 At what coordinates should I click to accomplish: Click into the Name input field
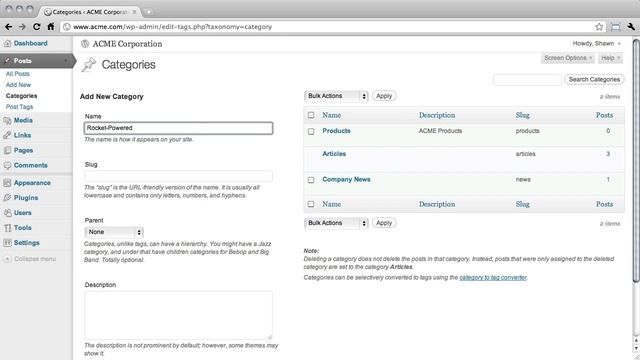[178, 128]
